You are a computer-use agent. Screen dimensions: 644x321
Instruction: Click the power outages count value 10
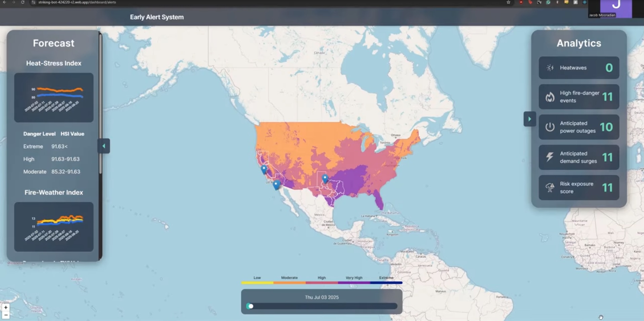606,127
